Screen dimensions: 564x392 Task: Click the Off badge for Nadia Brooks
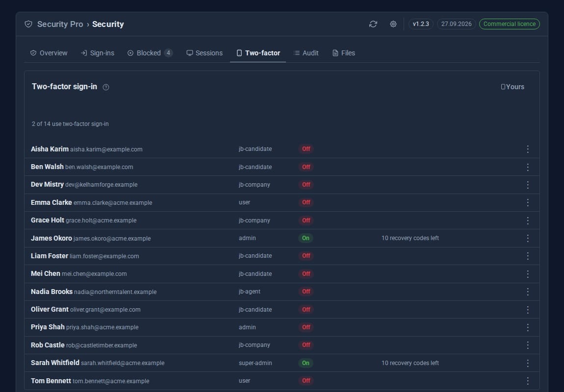tap(306, 292)
